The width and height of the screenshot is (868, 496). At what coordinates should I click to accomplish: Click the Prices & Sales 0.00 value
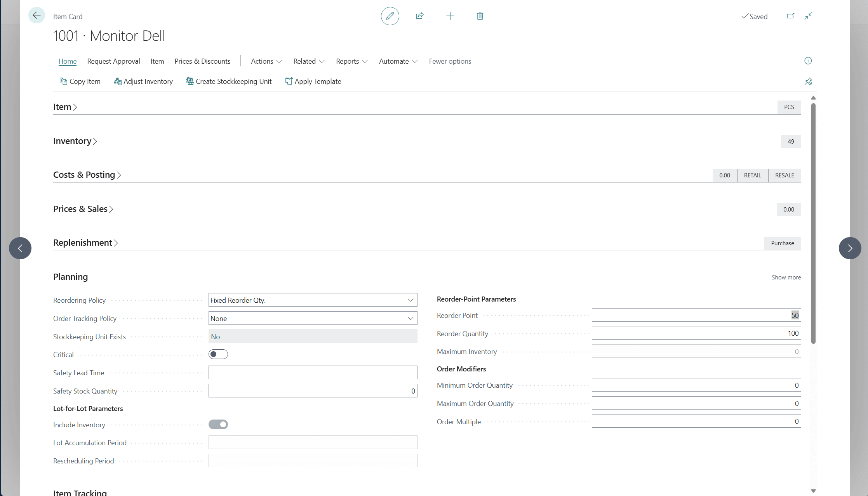click(x=789, y=210)
